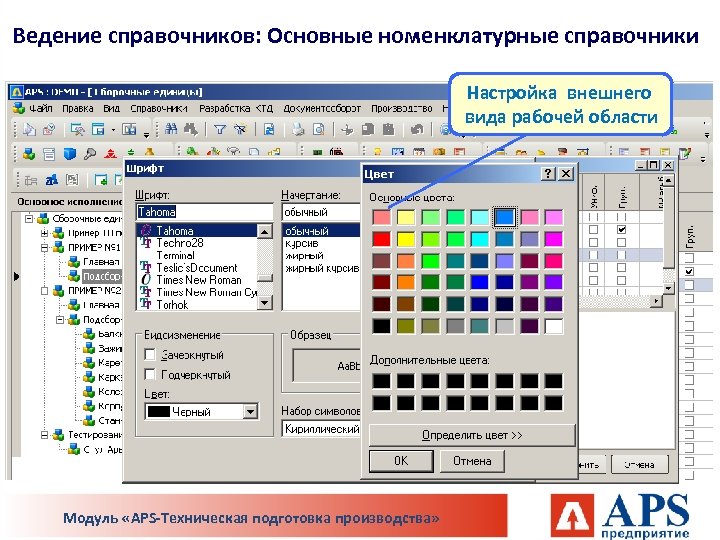The height and width of the screenshot is (540, 720).
Task: Click the Шрифт name input with Tahoma
Action: (204, 212)
